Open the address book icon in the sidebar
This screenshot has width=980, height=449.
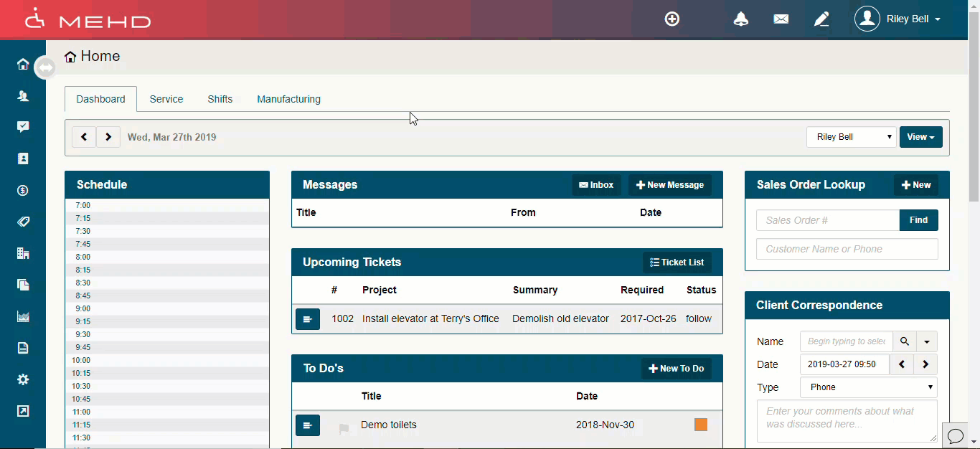coord(23,159)
